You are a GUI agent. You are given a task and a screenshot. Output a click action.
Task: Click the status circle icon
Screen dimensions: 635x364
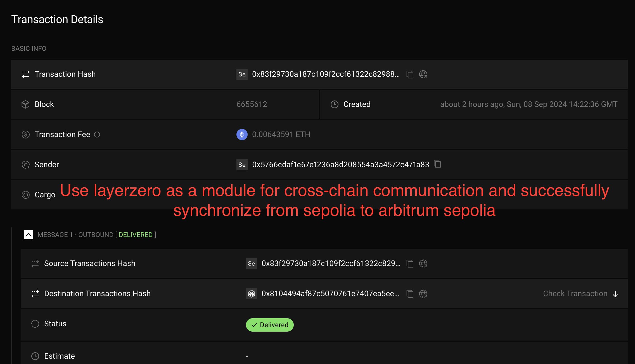(x=34, y=323)
